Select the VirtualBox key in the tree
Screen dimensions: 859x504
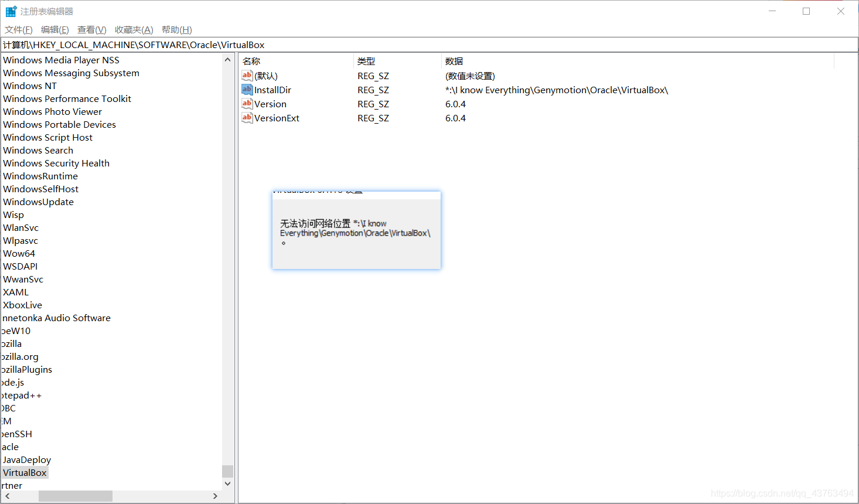pyautogui.click(x=25, y=472)
